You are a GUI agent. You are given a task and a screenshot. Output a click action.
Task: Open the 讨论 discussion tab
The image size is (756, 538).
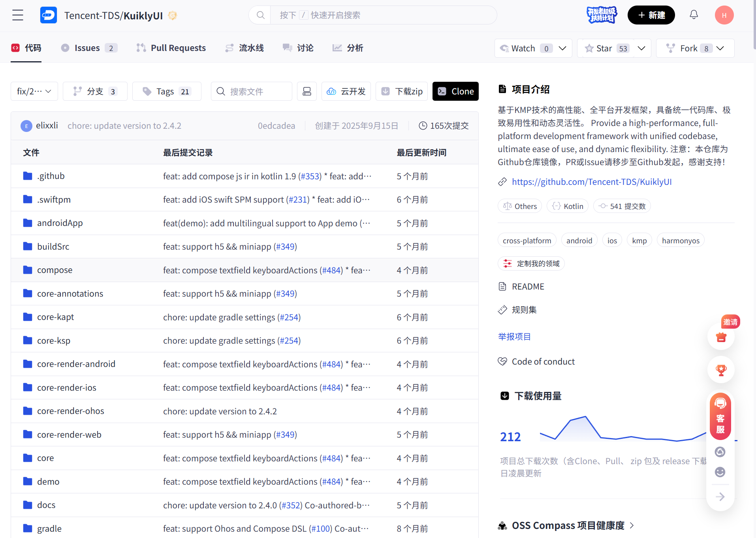(x=298, y=48)
